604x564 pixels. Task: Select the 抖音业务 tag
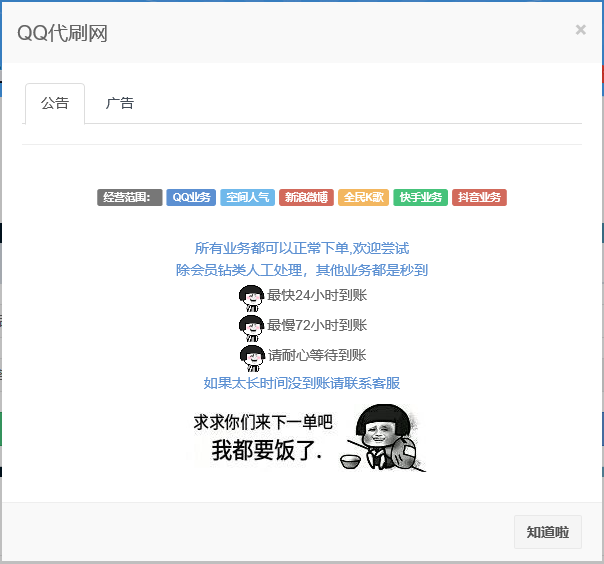pyautogui.click(x=479, y=197)
